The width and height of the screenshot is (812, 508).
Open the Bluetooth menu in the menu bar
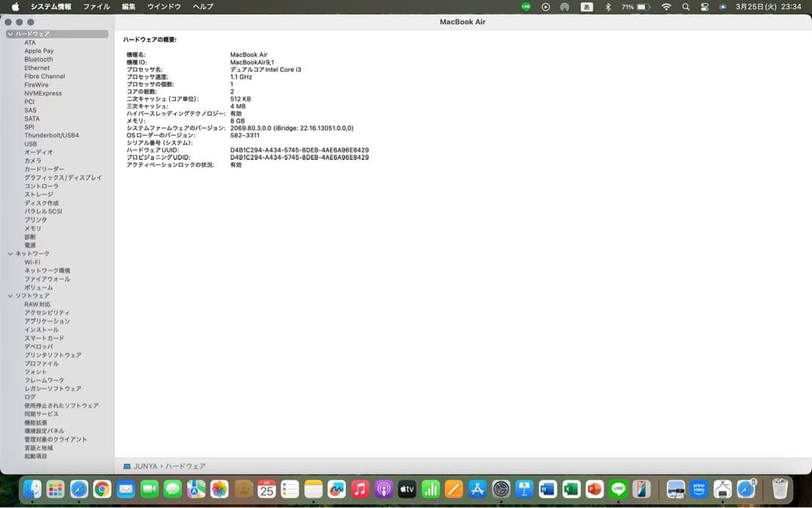pyautogui.click(x=609, y=6)
